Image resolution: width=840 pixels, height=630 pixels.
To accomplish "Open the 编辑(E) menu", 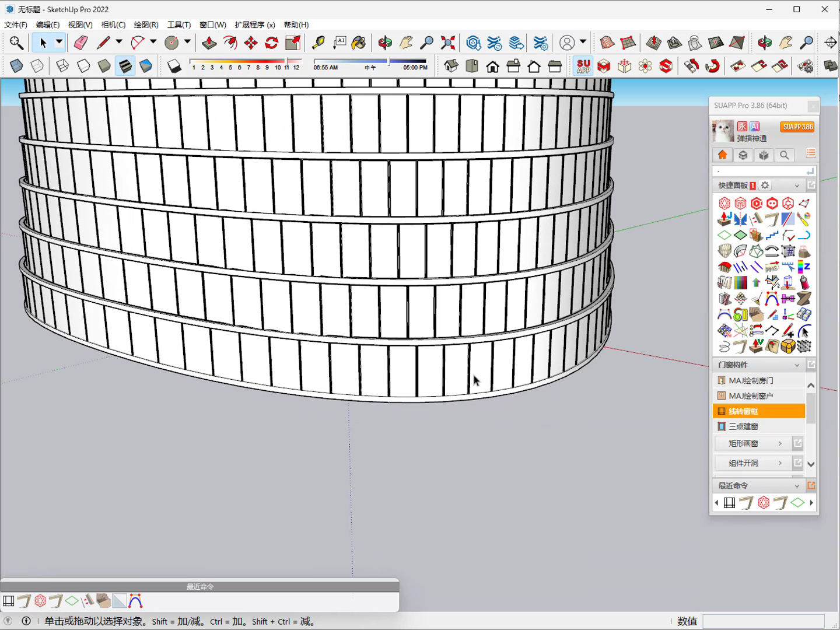I will [48, 24].
